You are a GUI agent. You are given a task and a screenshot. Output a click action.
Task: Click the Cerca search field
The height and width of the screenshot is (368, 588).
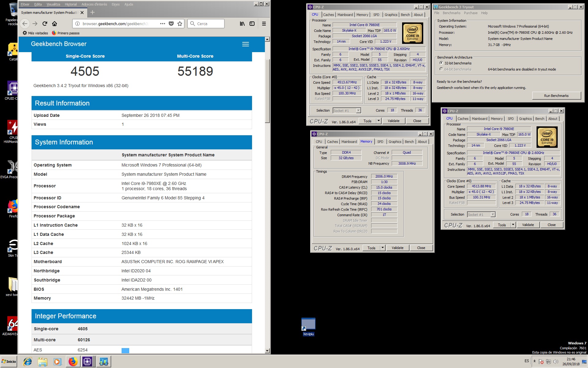click(206, 24)
